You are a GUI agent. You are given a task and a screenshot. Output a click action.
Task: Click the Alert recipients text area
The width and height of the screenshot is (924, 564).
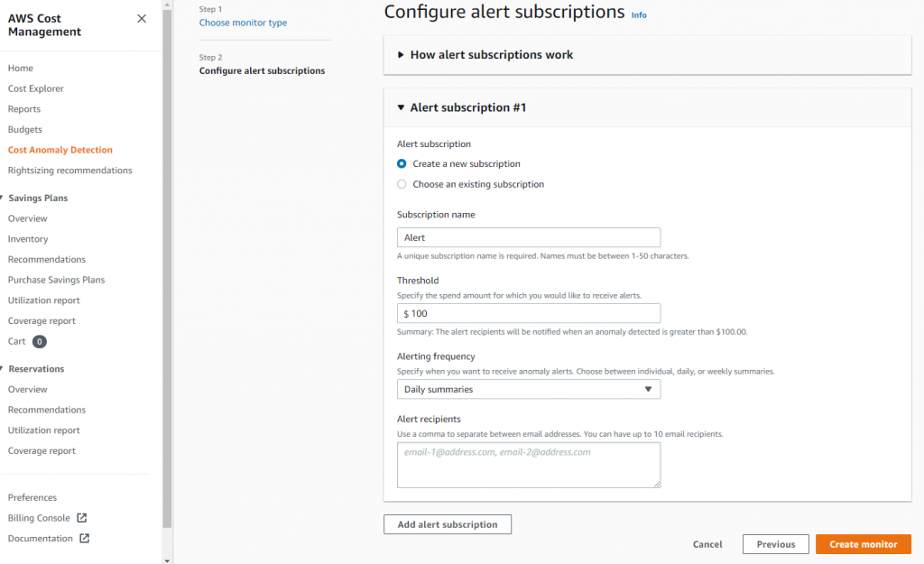click(529, 465)
